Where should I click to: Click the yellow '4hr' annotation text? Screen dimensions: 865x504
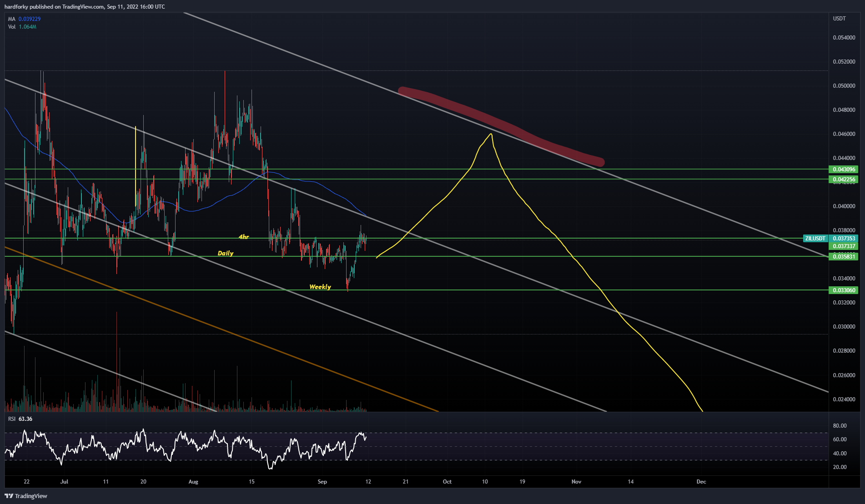pyautogui.click(x=244, y=237)
